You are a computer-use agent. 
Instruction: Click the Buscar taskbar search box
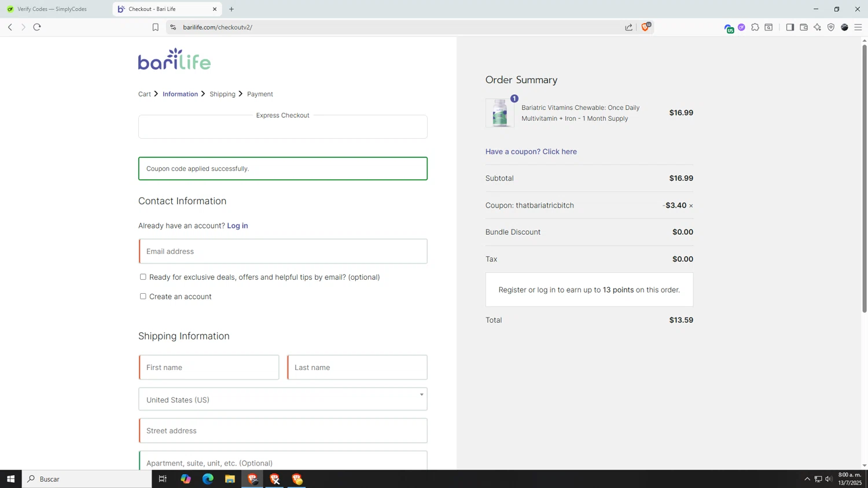click(87, 479)
